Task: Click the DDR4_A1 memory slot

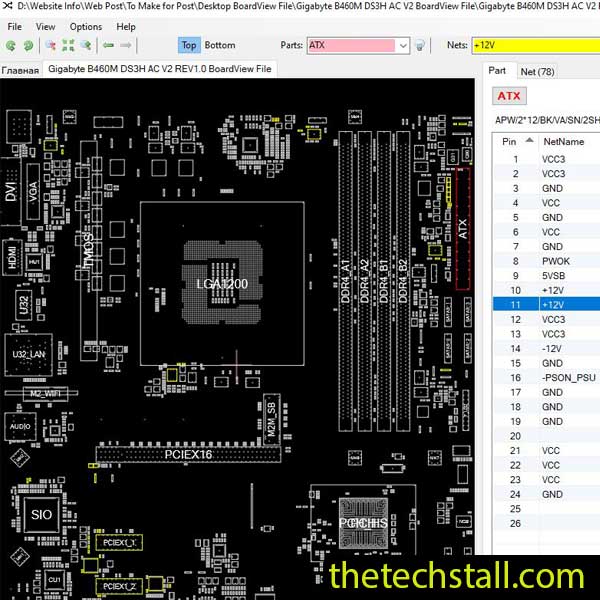Action: (x=346, y=281)
